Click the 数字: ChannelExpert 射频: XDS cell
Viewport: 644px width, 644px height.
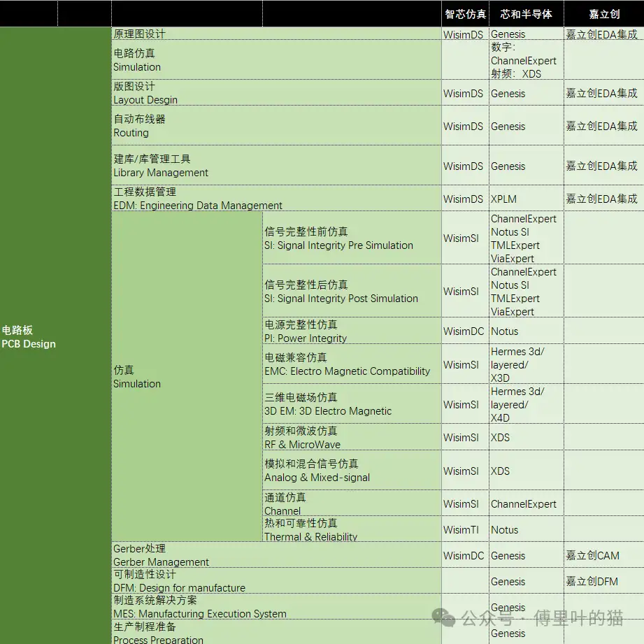point(526,60)
